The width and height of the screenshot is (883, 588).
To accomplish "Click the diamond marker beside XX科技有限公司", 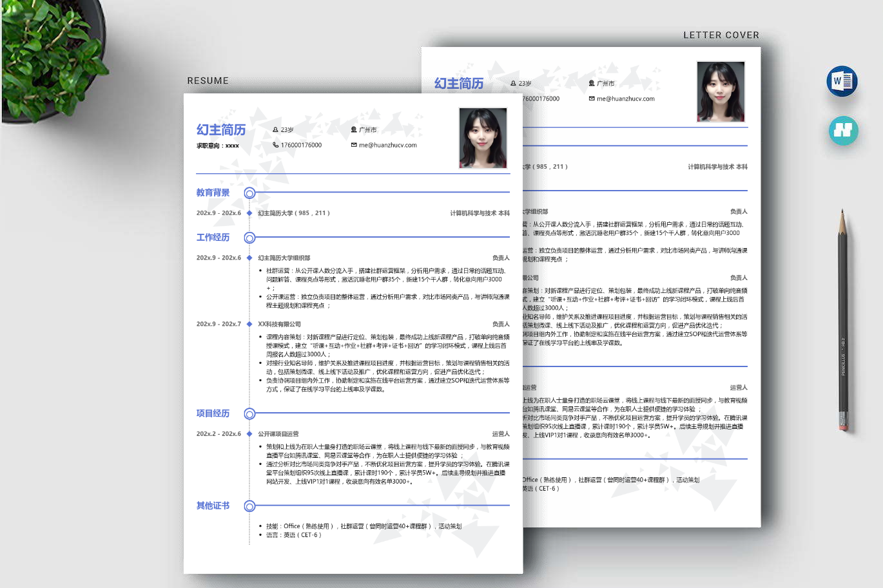I will pos(249,324).
